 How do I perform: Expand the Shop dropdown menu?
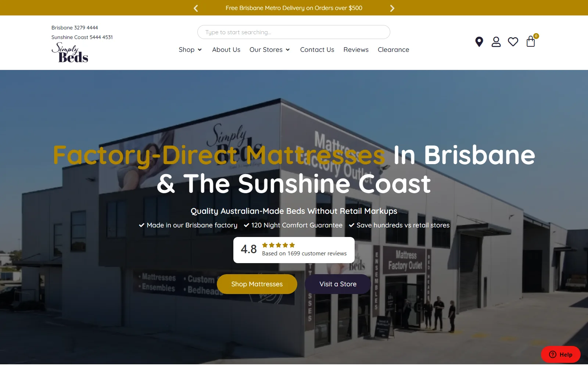coord(190,50)
